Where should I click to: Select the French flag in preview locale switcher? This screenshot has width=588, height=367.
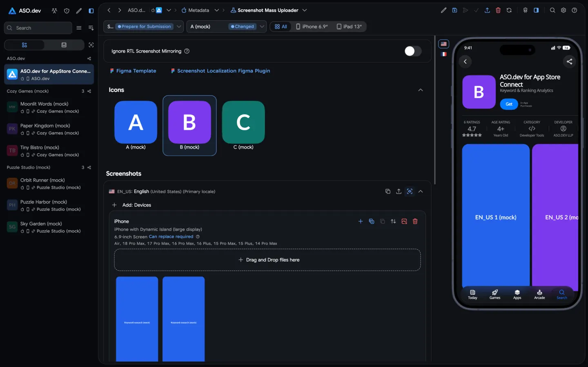coord(444,54)
